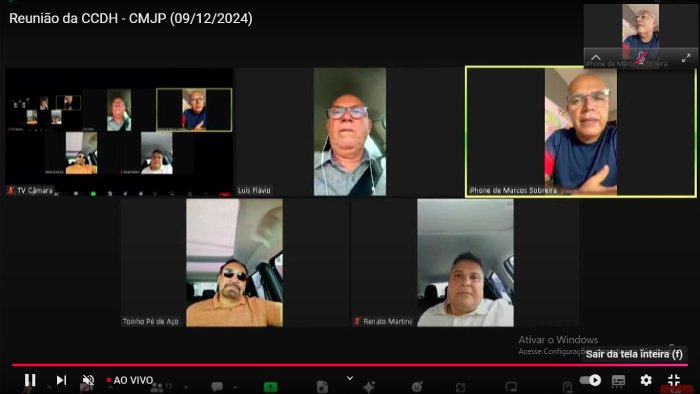Seek along the red progress bar
Viewport: 700px width, 394px height.
[350, 365]
